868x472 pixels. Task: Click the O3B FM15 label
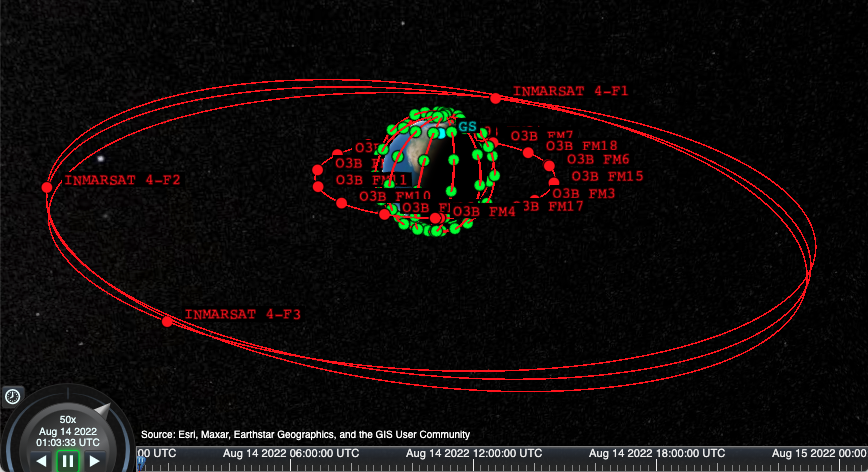click(x=607, y=177)
